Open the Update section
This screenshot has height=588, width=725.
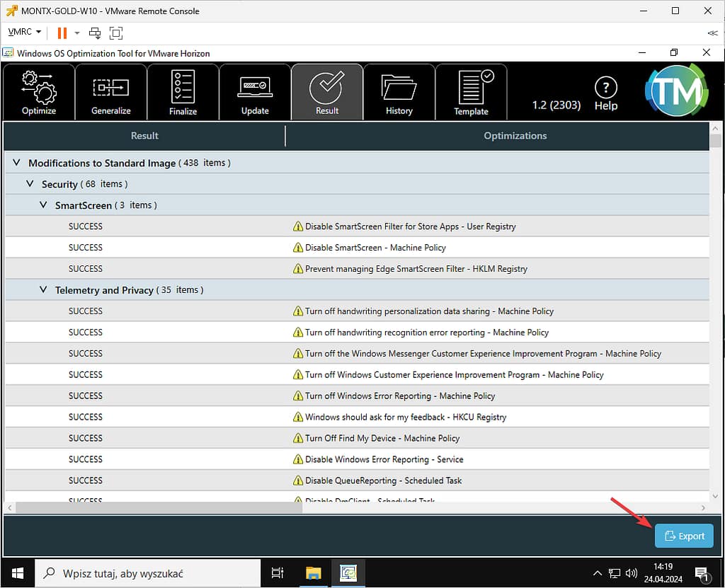pos(255,92)
